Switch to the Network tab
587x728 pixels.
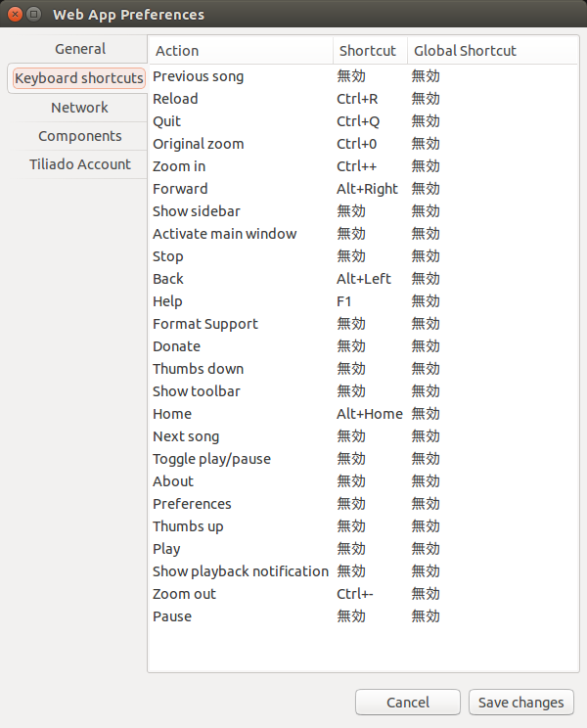(x=80, y=108)
